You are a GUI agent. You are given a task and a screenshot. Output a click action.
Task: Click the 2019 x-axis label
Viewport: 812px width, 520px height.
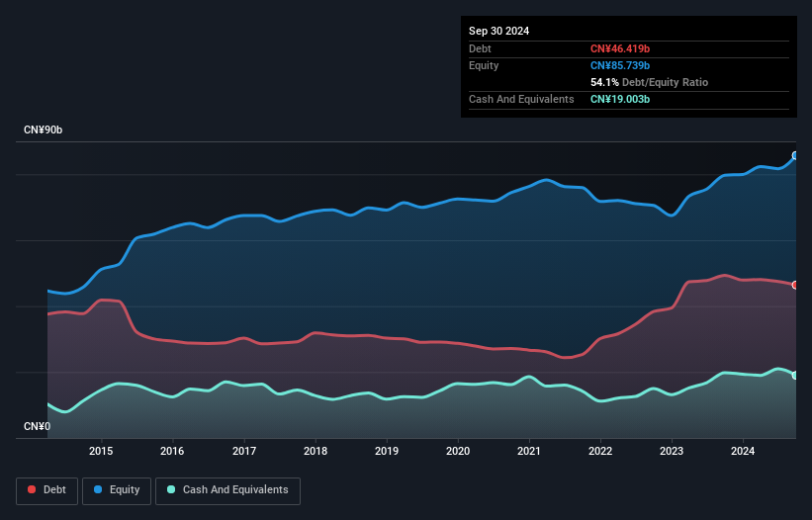point(387,451)
